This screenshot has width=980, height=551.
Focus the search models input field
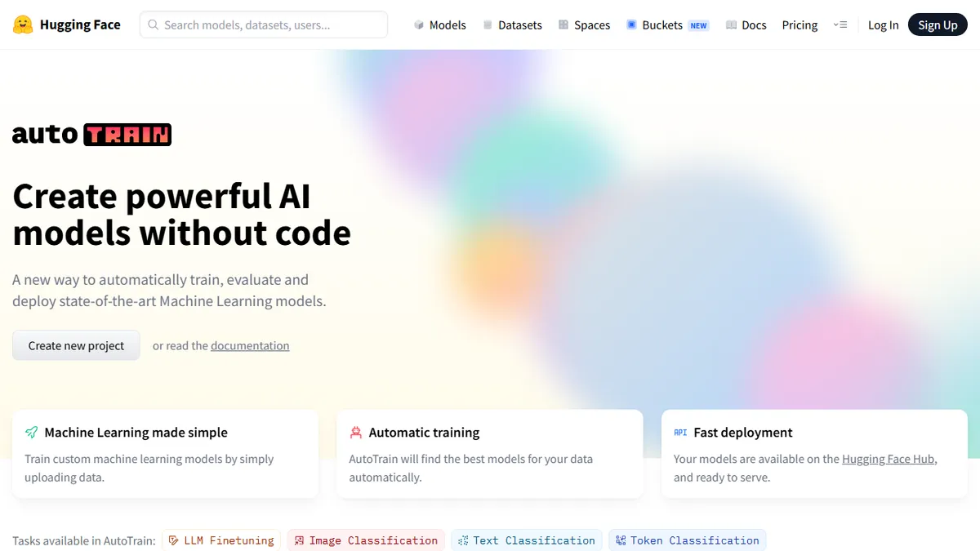[x=264, y=24]
